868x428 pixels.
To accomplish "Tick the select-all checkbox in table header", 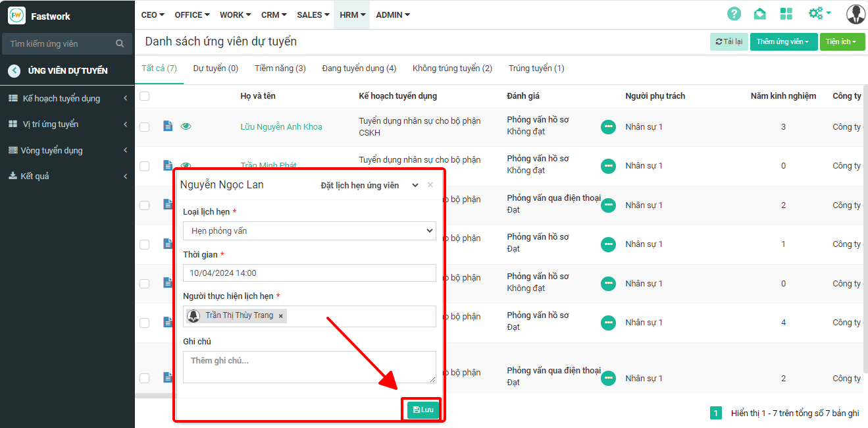I will [x=145, y=96].
